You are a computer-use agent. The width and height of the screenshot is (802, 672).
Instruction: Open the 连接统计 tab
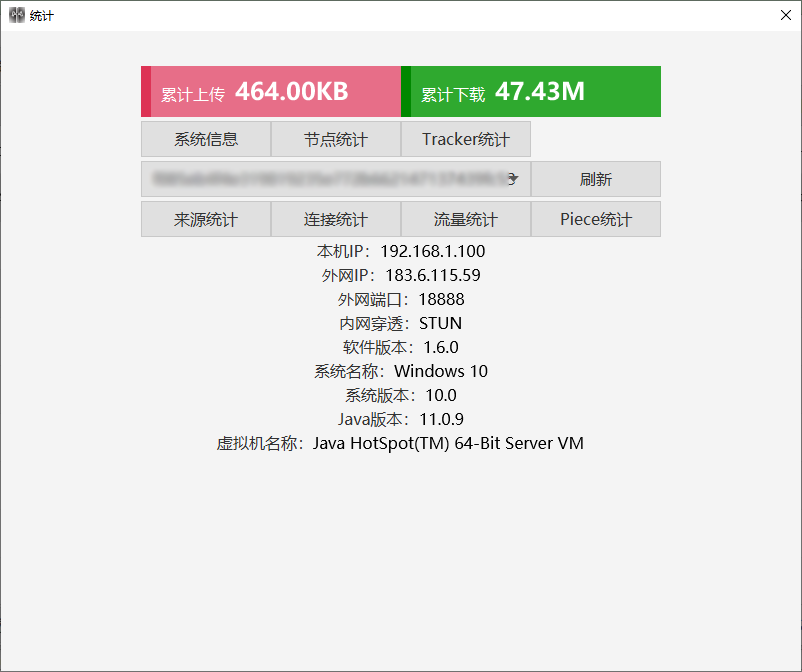335,218
